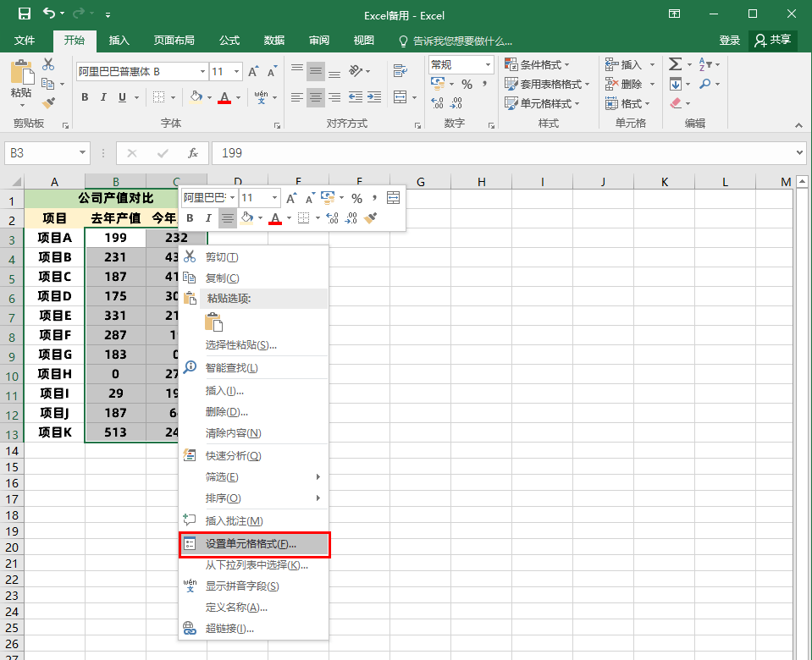Image resolution: width=812 pixels, height=660 pixels.
Task: Choose 设置单元格格式 from the context menu
Action: (254, 544)
